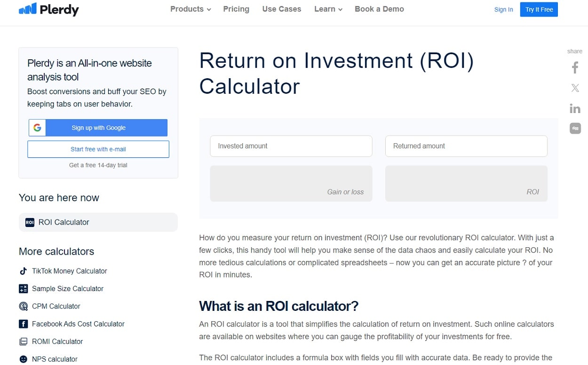Focus the Invested amount input field
The image size is (588, 365).
(x=291, y=146)
